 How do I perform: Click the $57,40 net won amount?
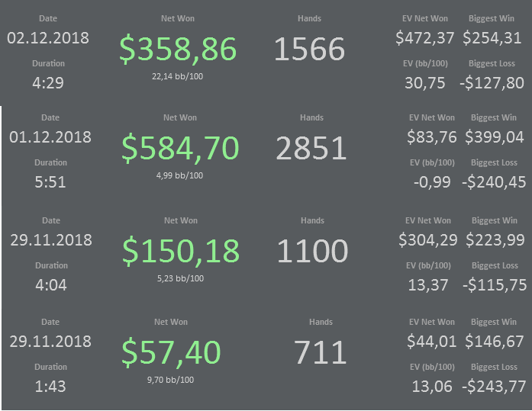171,353
